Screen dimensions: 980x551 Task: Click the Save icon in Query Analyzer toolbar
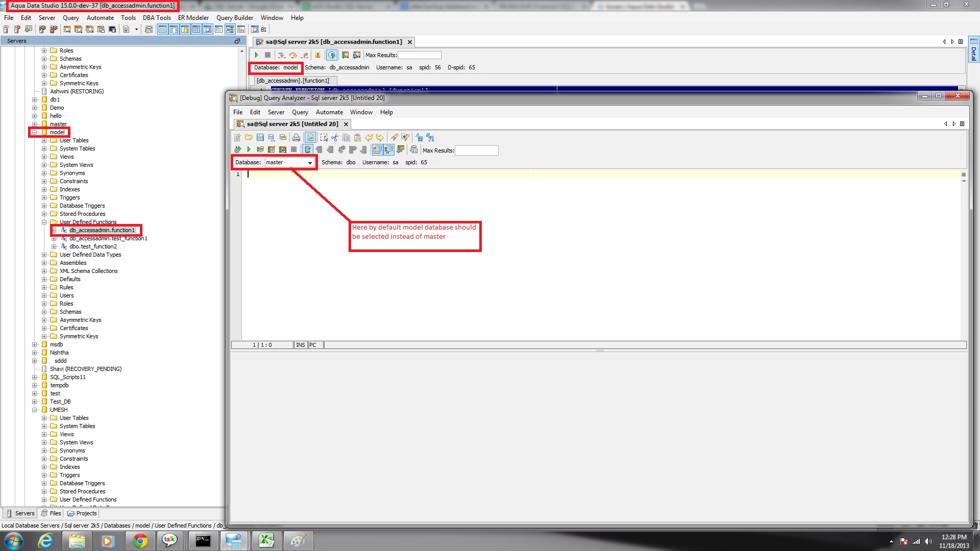[x=260, y=137]
